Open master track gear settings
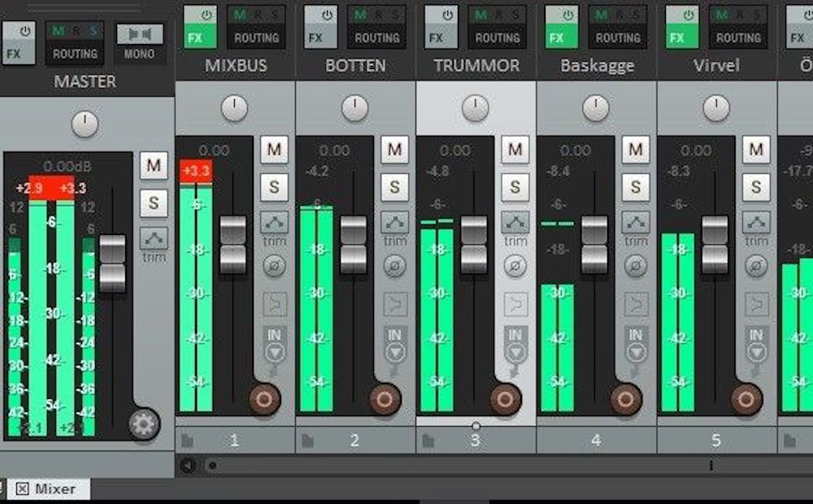The height and width of the screenshot is (504, 813). [144, 424]
